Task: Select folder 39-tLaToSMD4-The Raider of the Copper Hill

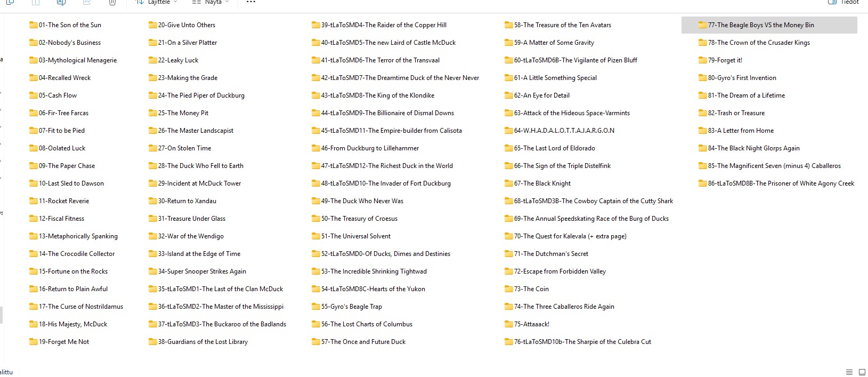Action: coord(379,25)
